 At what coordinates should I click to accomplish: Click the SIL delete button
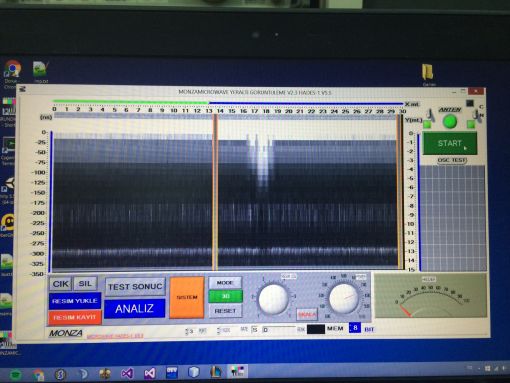(x=85, y=284)
